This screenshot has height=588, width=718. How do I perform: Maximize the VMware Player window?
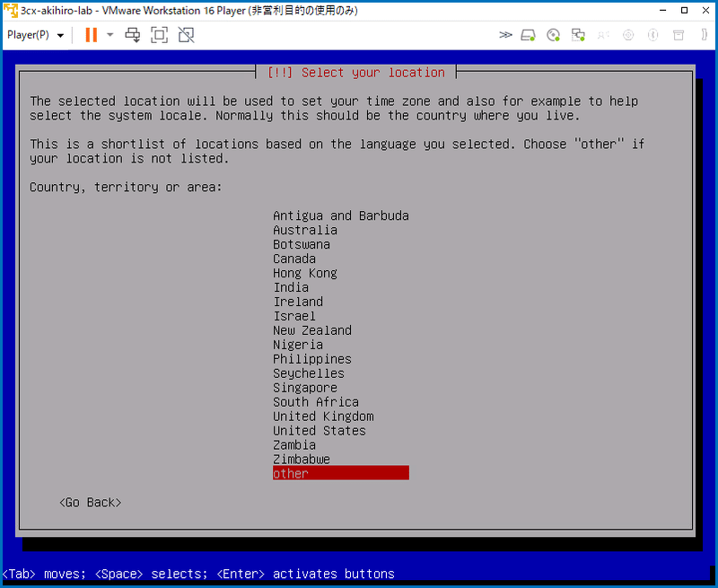tap(684, 10)
